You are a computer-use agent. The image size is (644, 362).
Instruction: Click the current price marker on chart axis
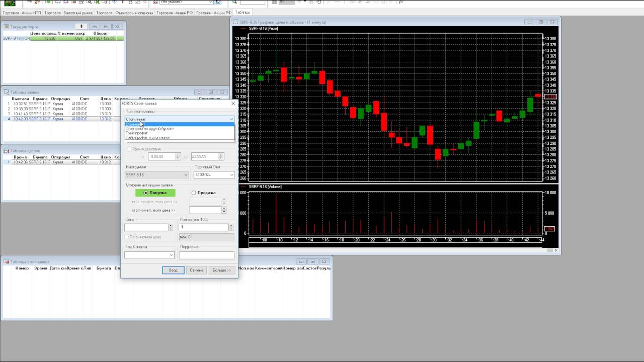tap(551, 97)
